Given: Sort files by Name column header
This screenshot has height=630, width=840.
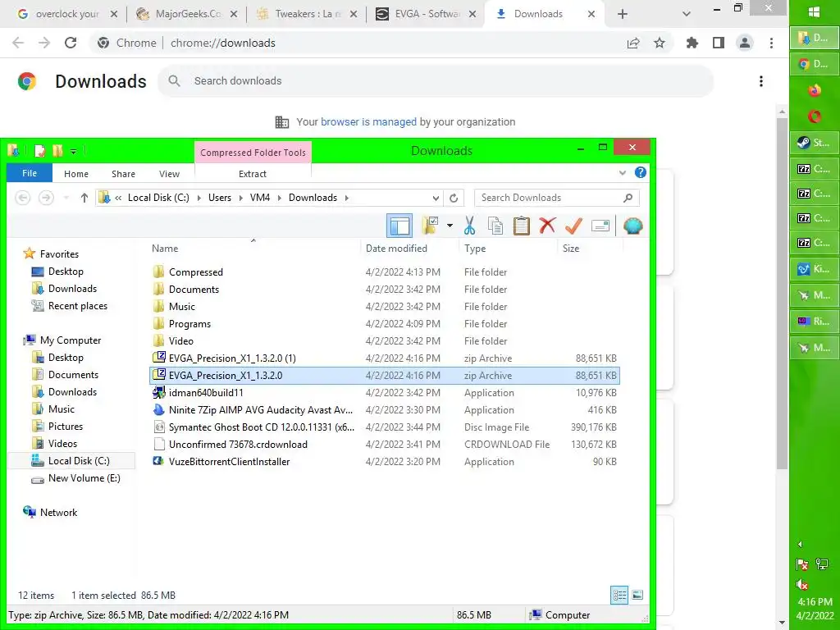Looking at the screenshot, I should (x=165, y=248).
